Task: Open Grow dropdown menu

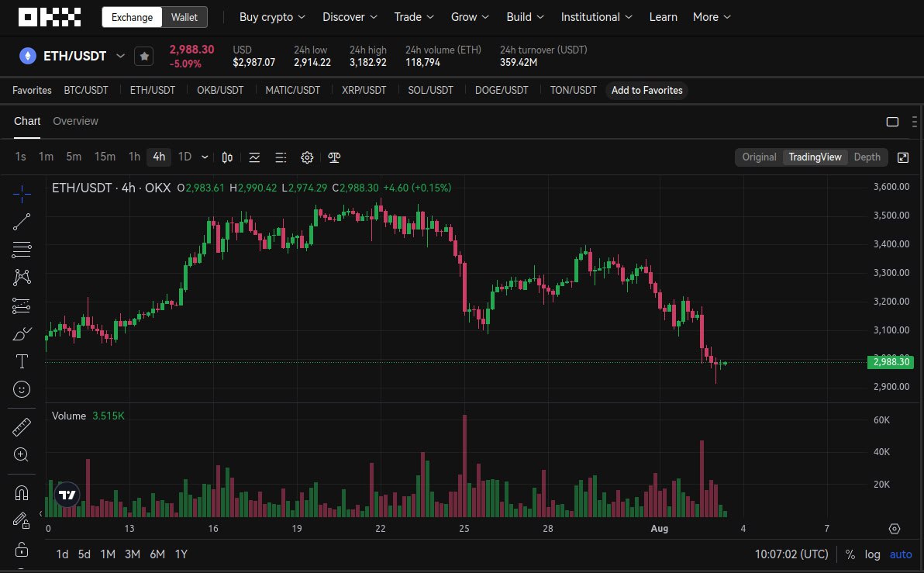Action: 470,17
